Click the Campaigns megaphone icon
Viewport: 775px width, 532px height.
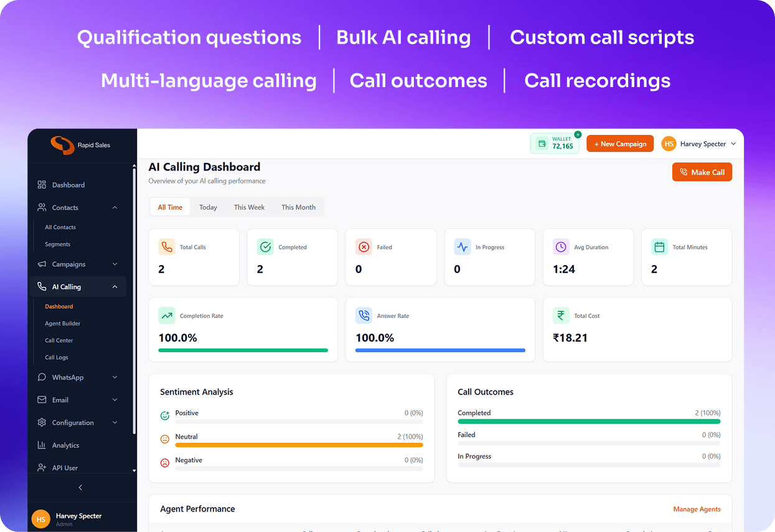click(x=42, y=264)
